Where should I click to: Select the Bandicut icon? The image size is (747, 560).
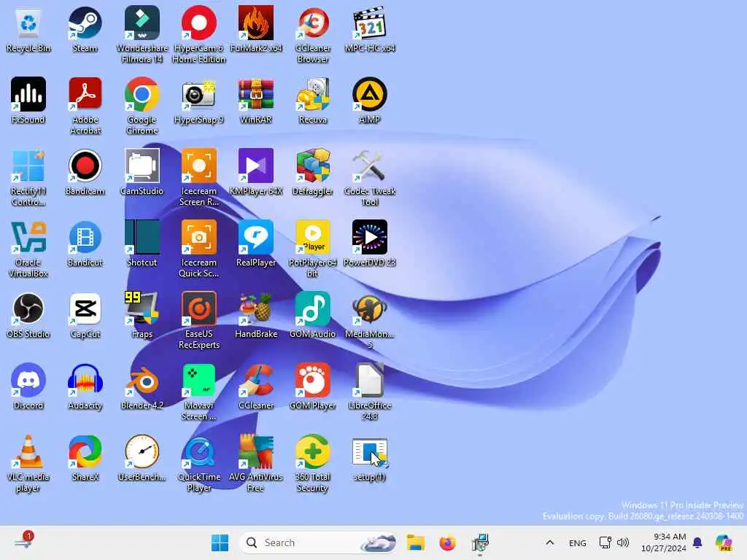[x=85, y=244]
